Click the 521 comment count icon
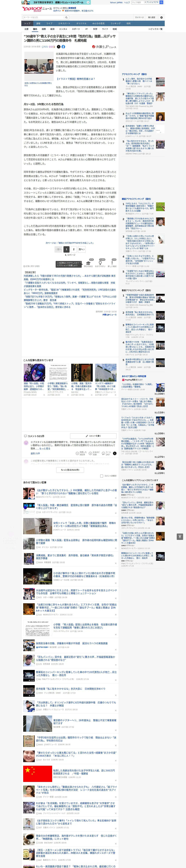The image size is (186, 868). tap(45, 47)
